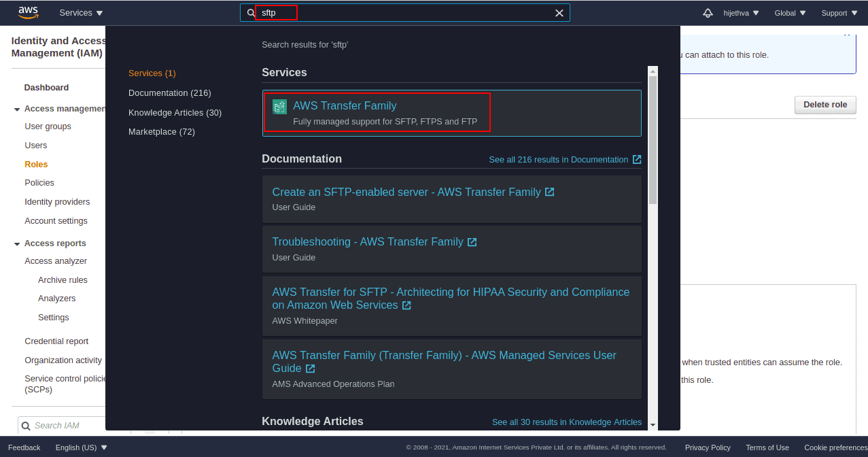
Task: Click external icon on HIPAA whitepaper result
Action: pos(406,305)
